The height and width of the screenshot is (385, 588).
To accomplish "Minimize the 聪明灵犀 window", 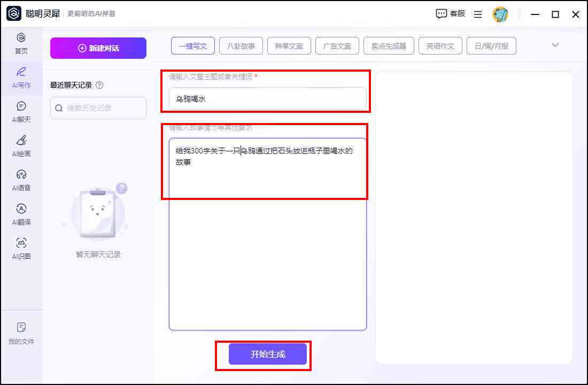I will point(535,14).
